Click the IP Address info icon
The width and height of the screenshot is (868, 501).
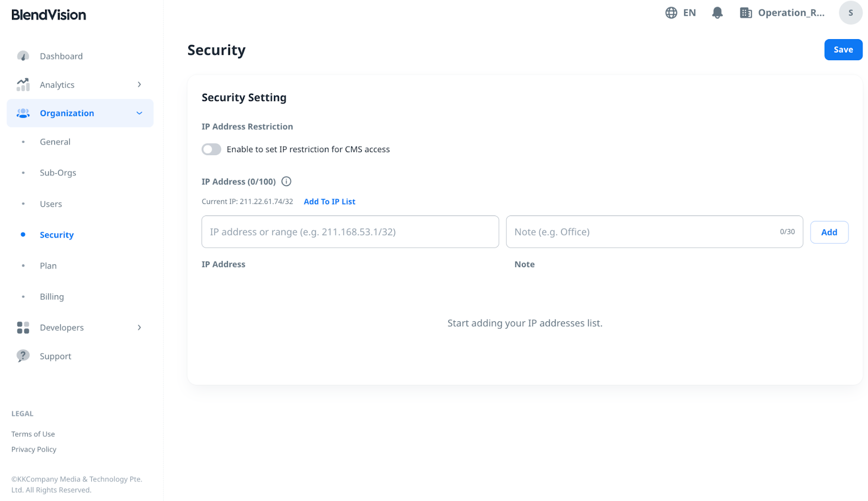coord(286,181)
